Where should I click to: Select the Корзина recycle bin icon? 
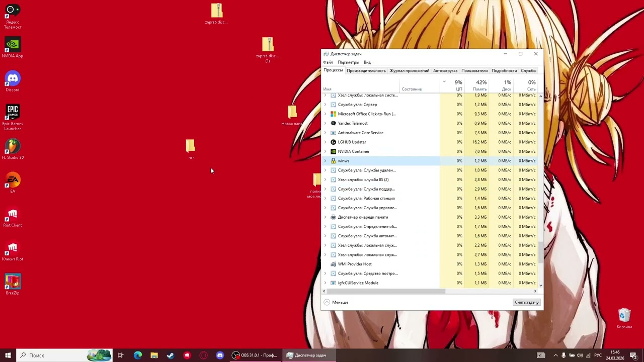[x=624, y=318]
